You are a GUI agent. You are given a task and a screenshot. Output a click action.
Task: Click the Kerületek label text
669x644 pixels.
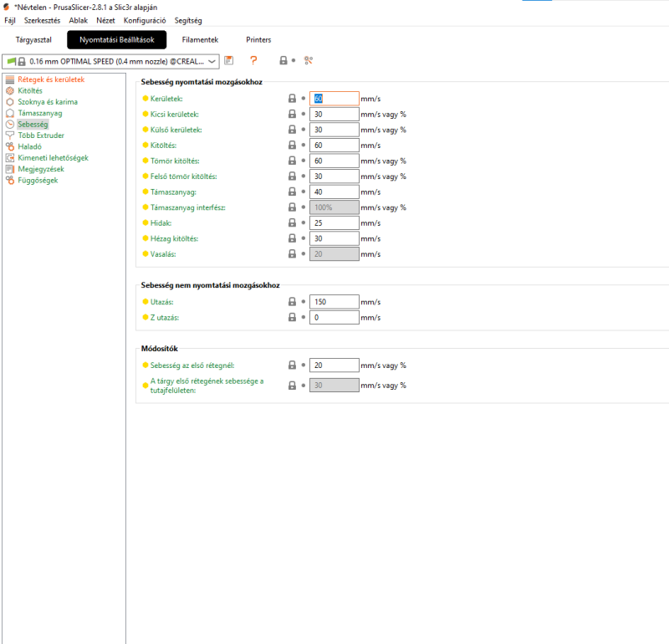166,99
